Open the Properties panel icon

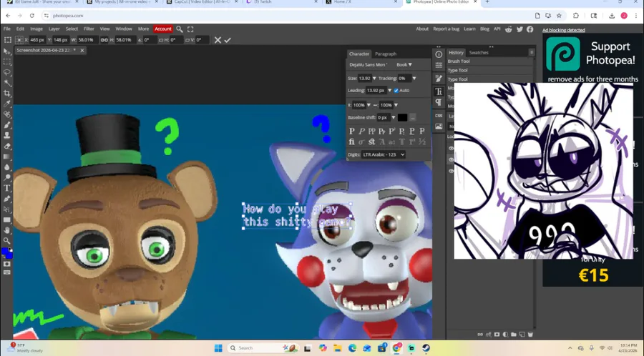439,66
